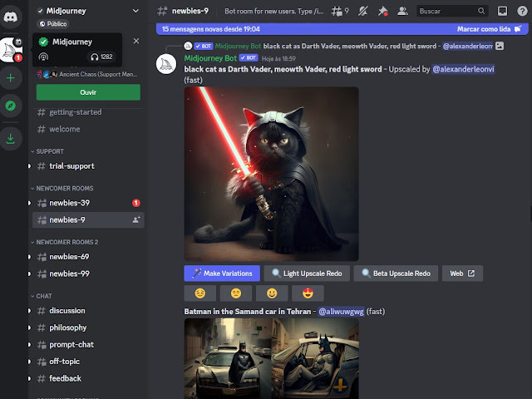
Task: Show pinned messages pin icon
Action: 382,11
